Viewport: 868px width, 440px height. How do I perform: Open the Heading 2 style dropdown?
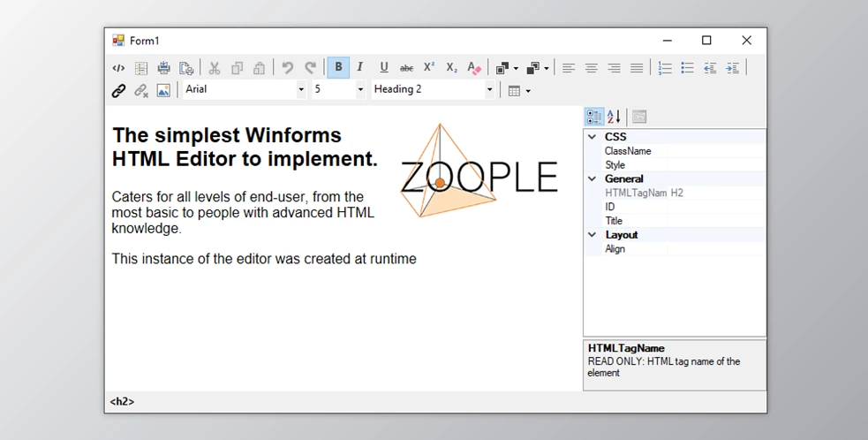coord(489,90)
